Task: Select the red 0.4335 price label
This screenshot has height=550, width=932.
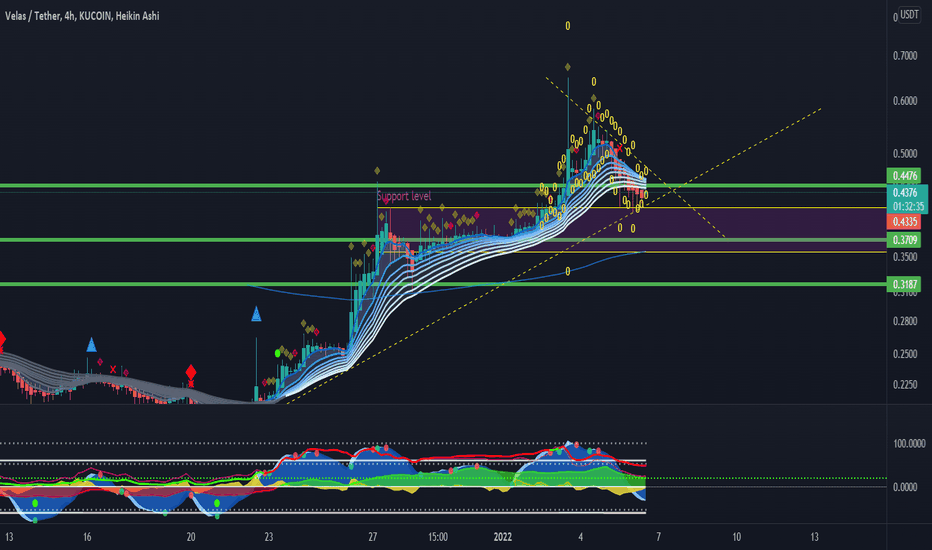Action: (904, 222)
